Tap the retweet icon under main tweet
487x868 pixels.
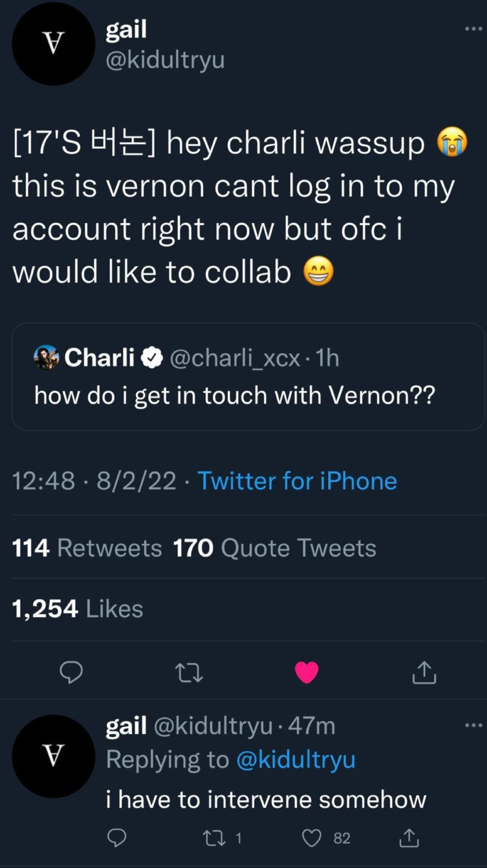[189, 672]
